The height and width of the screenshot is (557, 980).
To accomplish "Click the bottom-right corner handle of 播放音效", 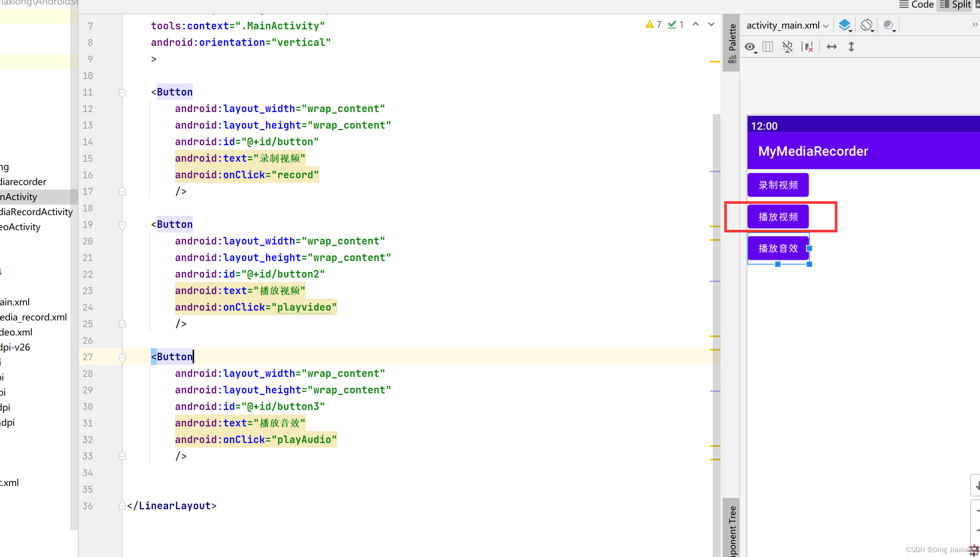I will [x=809, y=264].
